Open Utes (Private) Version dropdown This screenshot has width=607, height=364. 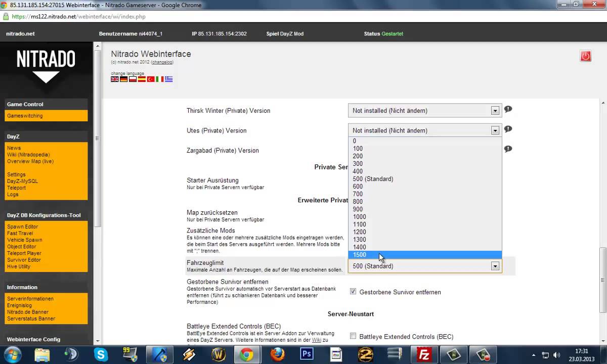tap(424, 130)
